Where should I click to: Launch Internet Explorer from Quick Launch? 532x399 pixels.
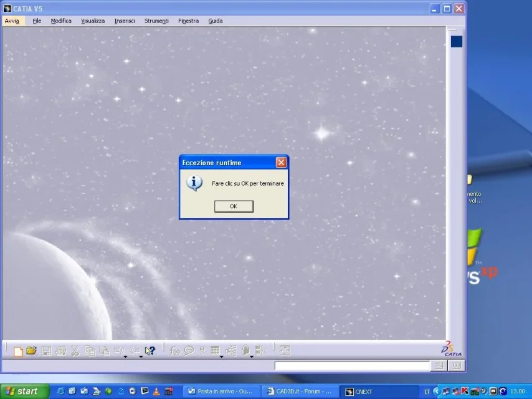(60, 391)
